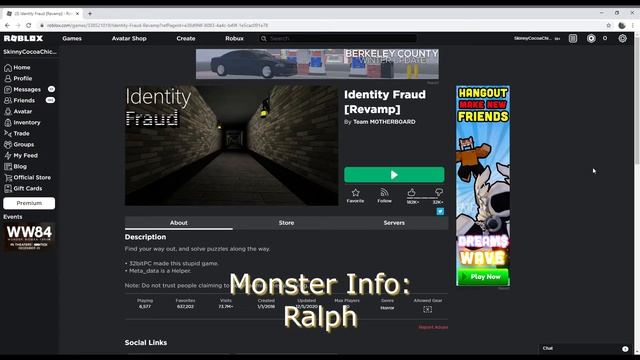This screenshot has width=640, height=360.
Task: Dislike the game with thumbs down
Action: tap(439, 192)
